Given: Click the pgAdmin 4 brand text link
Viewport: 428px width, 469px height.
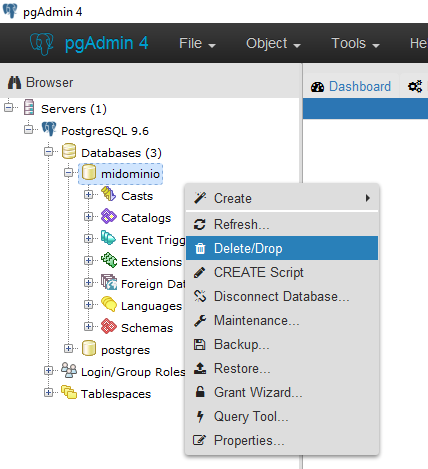Looking at the screenshot, I should (106, 44).
